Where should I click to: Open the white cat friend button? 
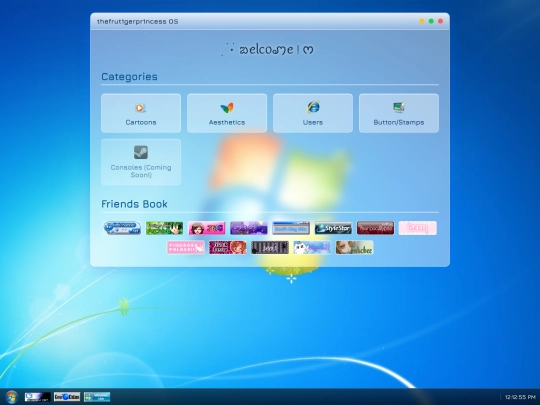tap(312, 247)
